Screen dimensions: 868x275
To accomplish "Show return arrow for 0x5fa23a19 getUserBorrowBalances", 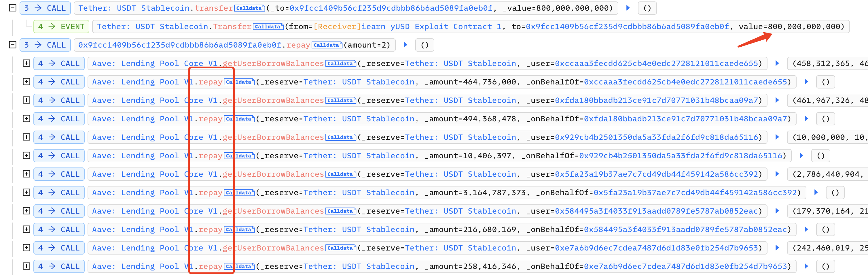I will coord(777,174).
